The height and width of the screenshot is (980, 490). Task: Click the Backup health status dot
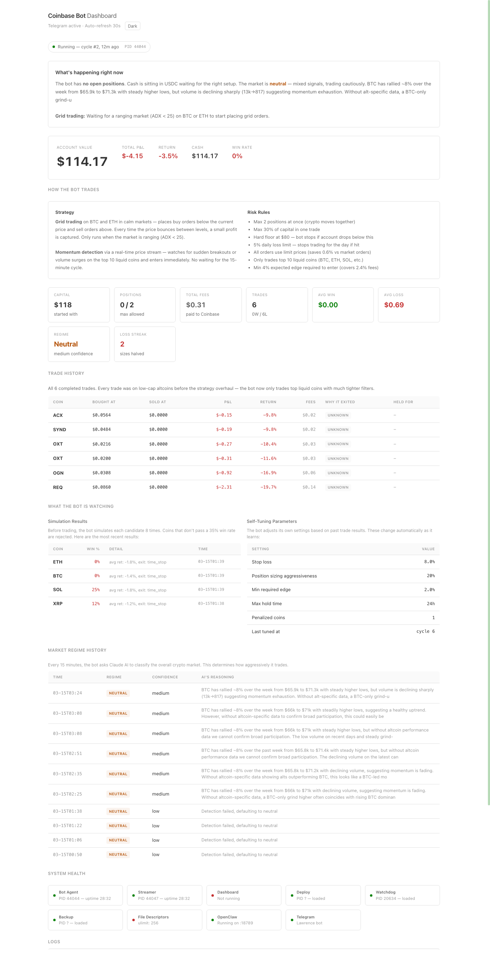click(54, 920)
